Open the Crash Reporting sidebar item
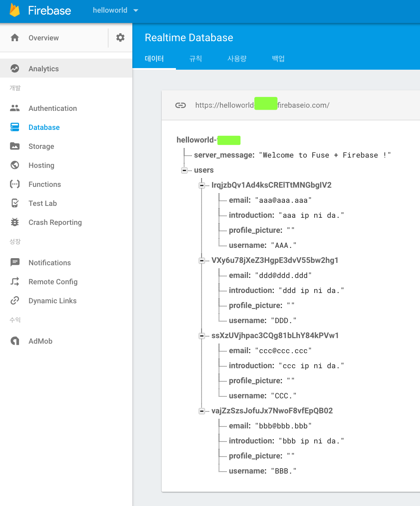This screenshot has height=506, width=420. pos(55,223)
